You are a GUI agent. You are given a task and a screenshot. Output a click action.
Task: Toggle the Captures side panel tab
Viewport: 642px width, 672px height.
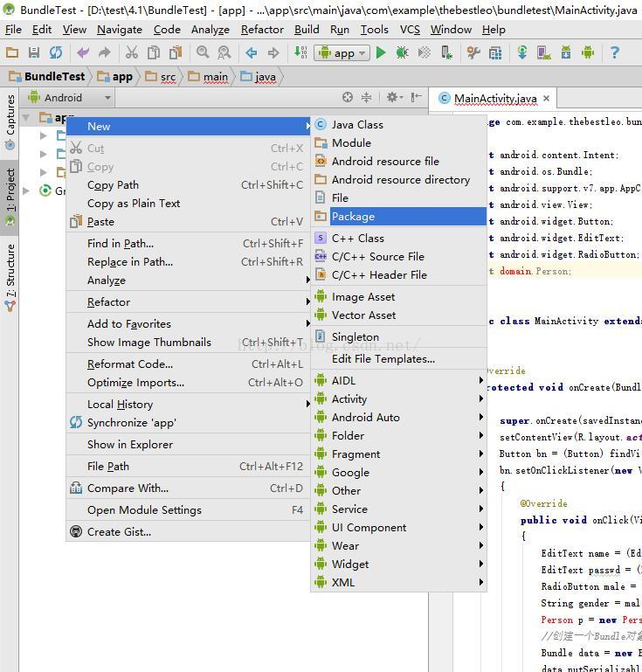click(10, 121)
